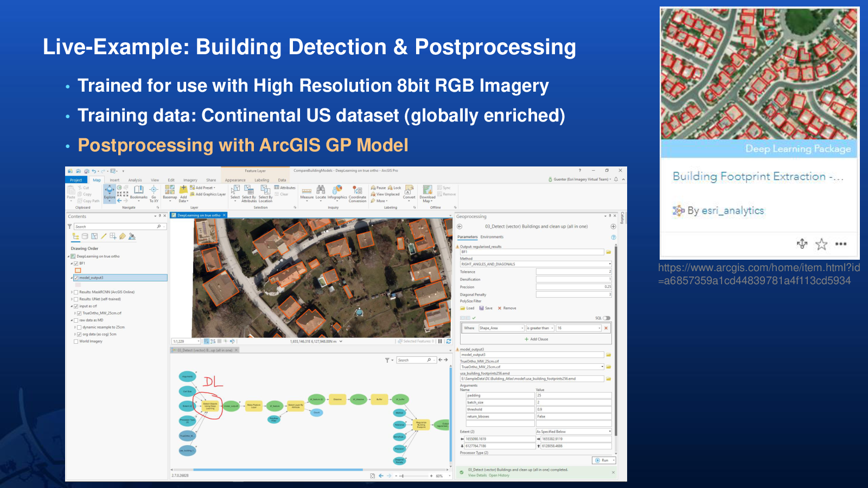Switch Contents to List By Drawing Order
The width and height of the screenshot is (868, 488).
(75, 236)
